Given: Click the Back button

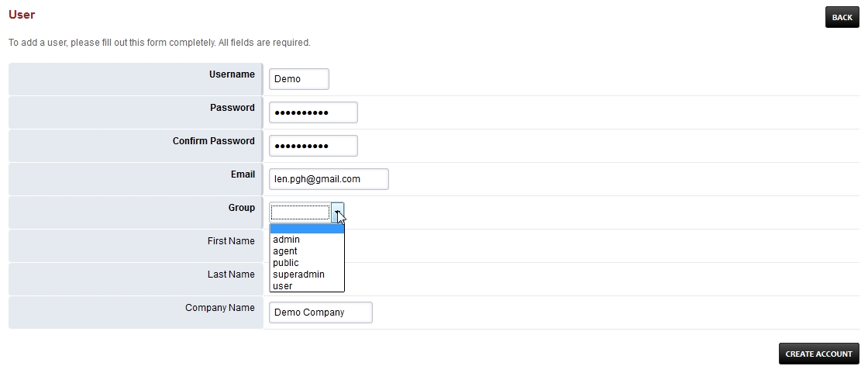Looking at the screenshot, I should click(x=842, y=17).
